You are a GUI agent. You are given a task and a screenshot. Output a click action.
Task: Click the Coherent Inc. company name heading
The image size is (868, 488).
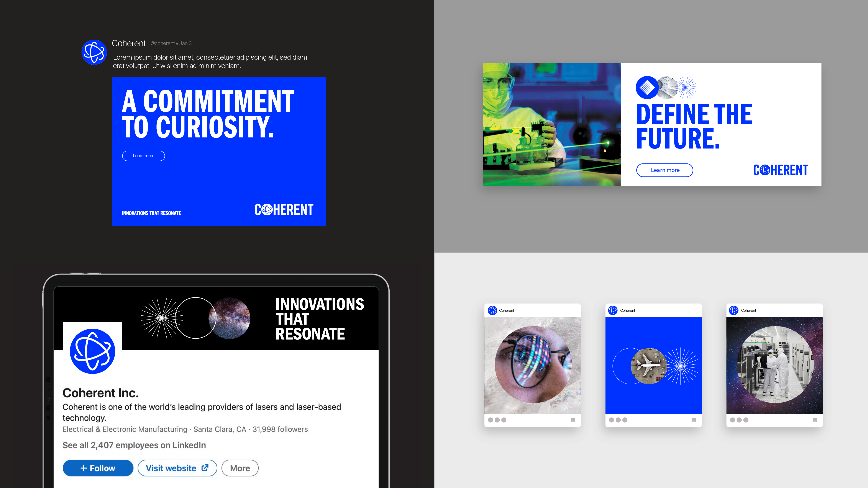(100, 393)
